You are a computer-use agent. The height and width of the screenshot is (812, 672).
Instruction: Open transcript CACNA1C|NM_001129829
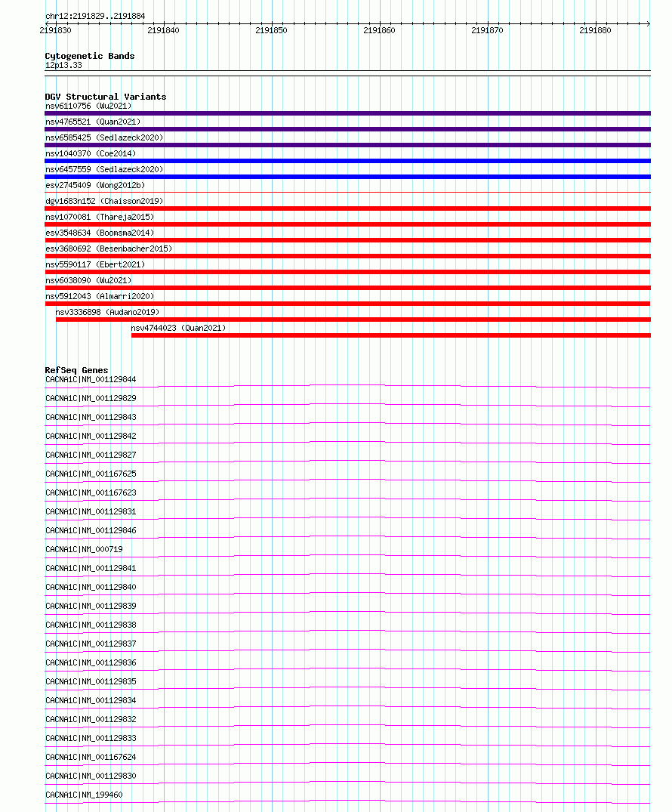point(91,398)
